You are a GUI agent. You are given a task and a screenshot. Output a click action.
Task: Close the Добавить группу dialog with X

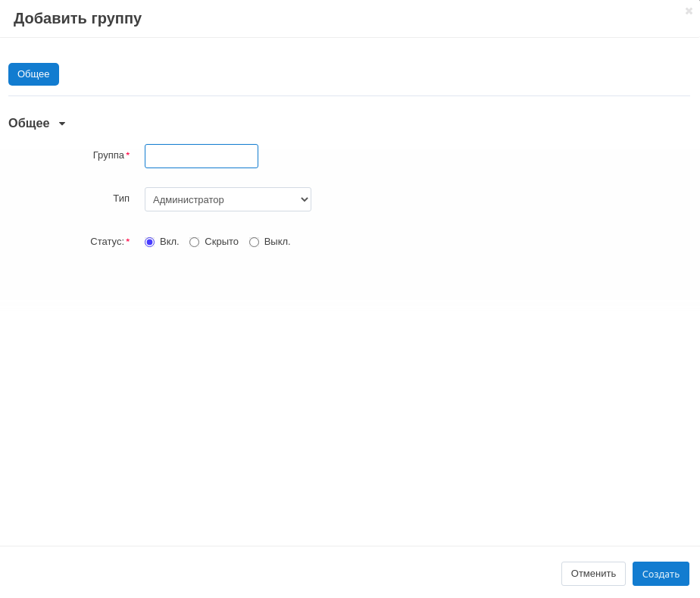689,11
